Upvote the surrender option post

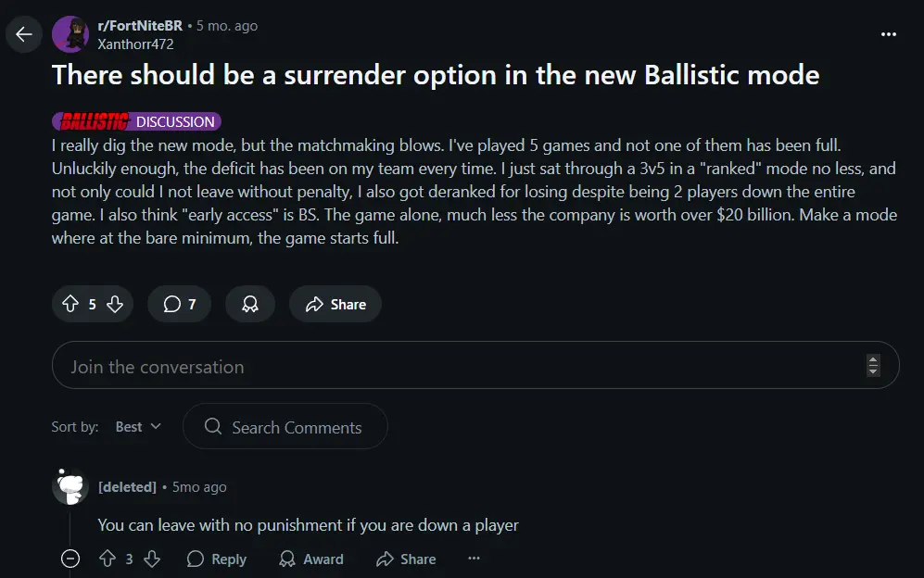coord(70,304)
